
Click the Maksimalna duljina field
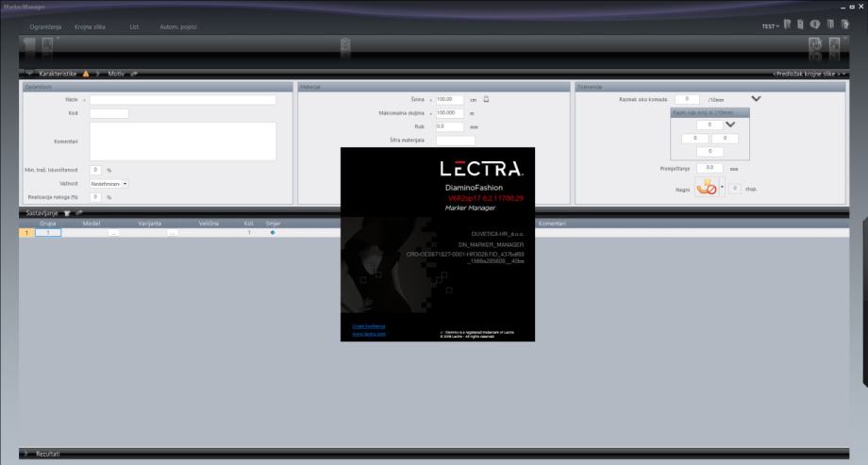click(x=449, y=113)
